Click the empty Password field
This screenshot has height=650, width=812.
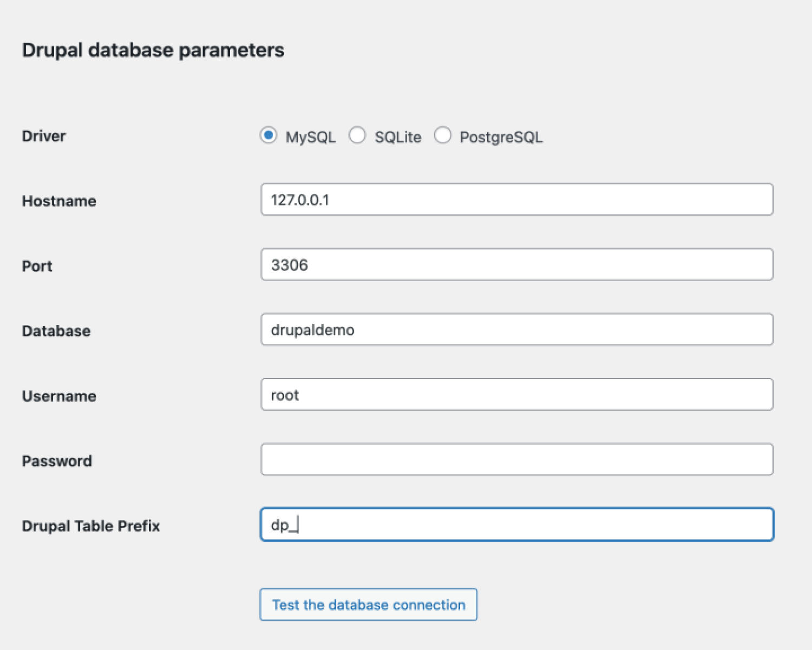517,459
